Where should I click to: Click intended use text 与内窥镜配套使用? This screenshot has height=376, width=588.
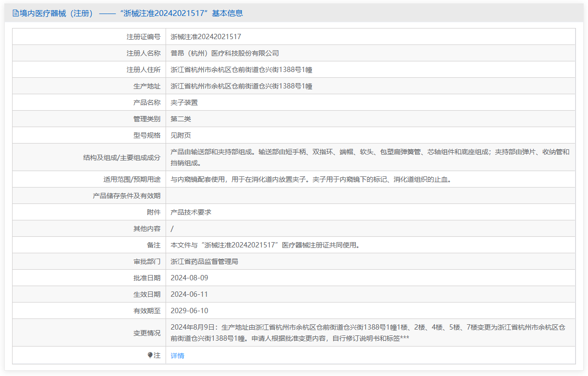[311, 179]
